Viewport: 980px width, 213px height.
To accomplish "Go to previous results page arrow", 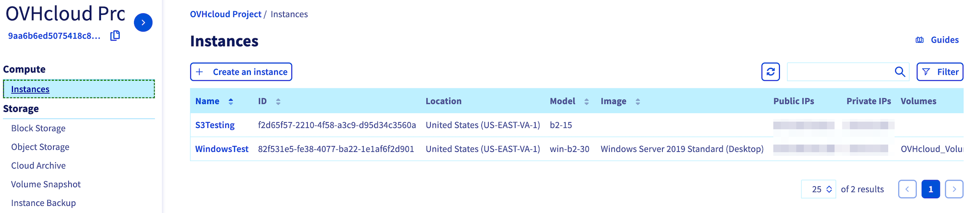I will 907,189.
